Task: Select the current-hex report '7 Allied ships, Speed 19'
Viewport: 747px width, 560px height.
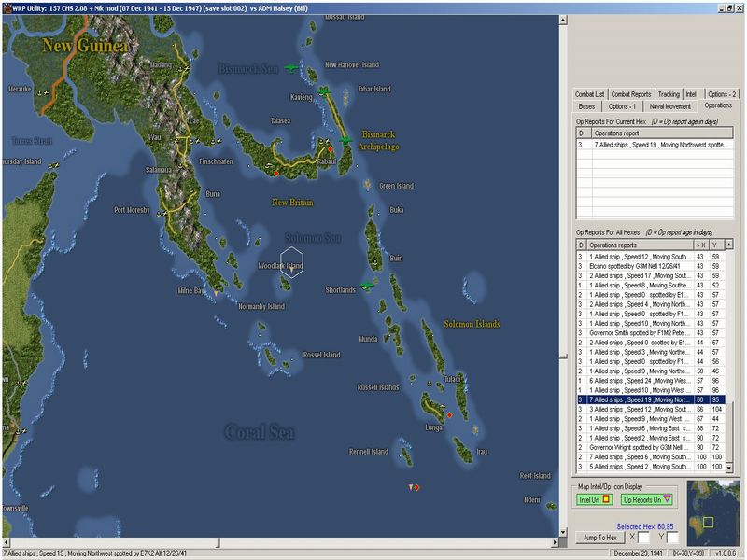Action: click(x=655, y=145)
